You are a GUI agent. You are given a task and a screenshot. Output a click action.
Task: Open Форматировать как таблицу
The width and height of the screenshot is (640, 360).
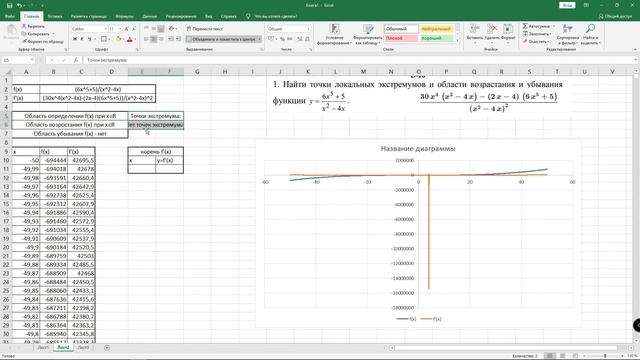tap(368, 34)
